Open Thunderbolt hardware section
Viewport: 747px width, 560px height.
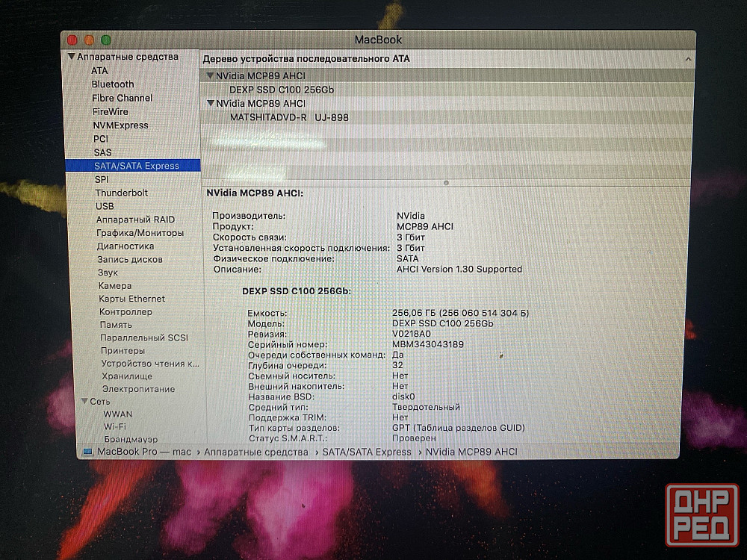pyautogui.click(x=121, y=193)
